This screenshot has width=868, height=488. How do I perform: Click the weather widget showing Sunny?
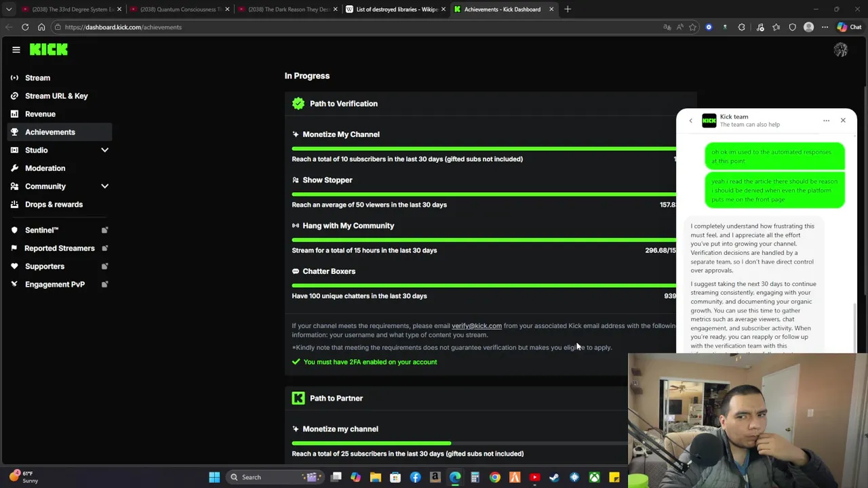[24, 477]
